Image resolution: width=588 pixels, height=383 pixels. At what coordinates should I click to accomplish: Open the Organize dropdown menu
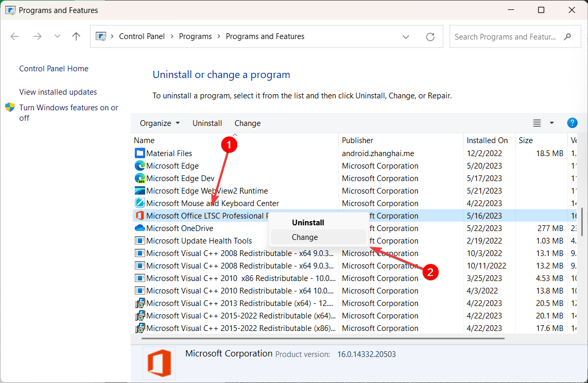pyautogui.click(x=160, y=123)
